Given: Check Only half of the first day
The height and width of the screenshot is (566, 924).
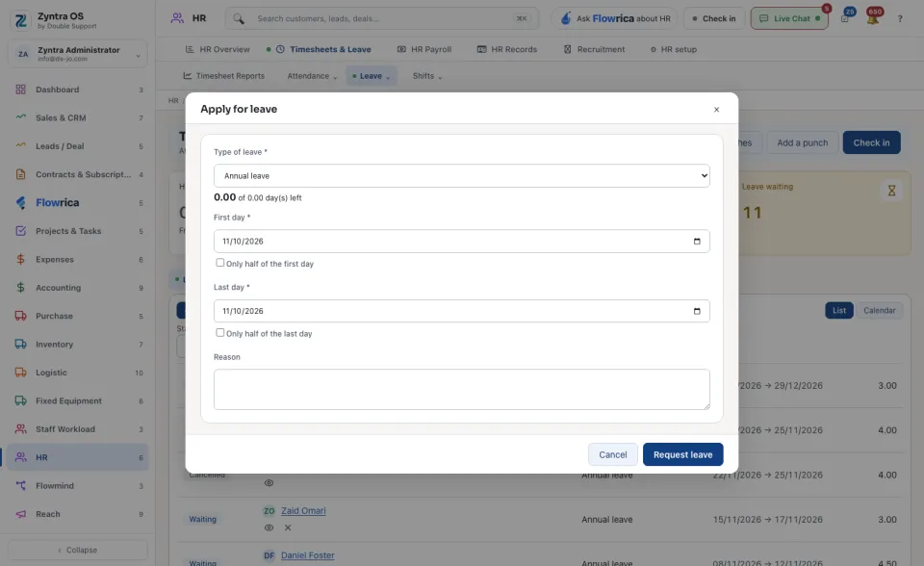Looking at the screenshot, I should tap(219, 263).
